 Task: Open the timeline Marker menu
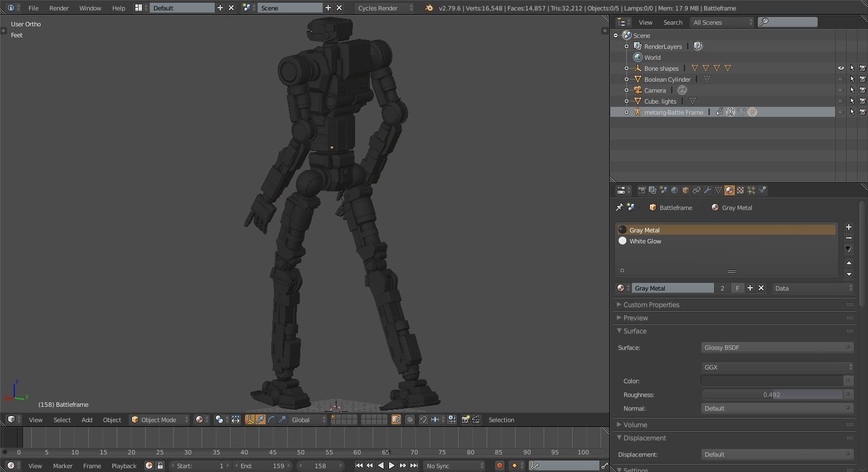(x=62, y=465)
